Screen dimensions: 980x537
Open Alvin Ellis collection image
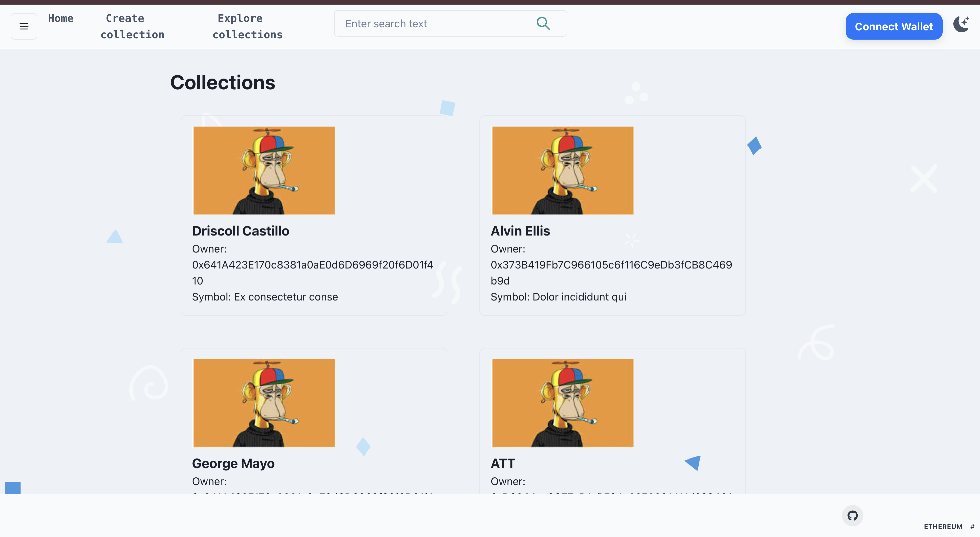pyautogui.click(x=563, y=170)
